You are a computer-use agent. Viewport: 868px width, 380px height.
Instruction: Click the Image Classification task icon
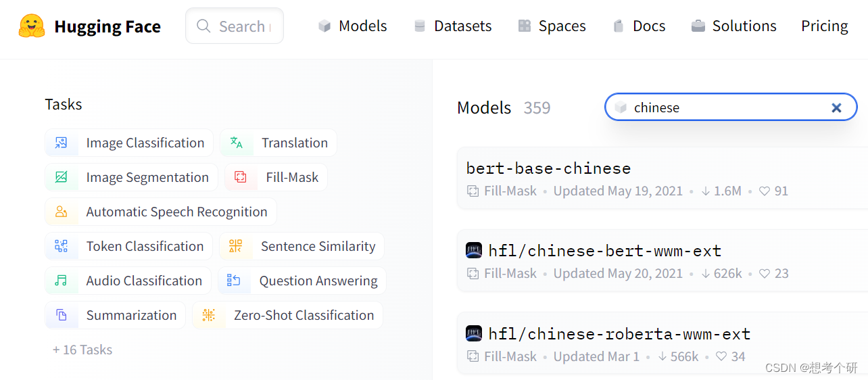62,143
